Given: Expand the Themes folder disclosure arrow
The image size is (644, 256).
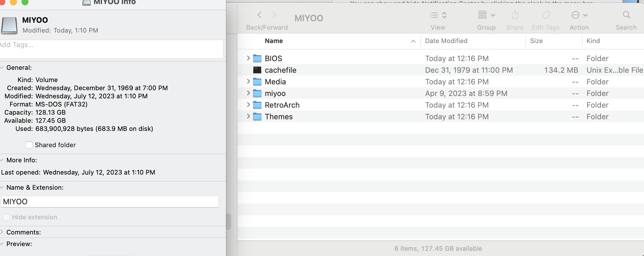Looking at the screenshot, I should point(248,116).
